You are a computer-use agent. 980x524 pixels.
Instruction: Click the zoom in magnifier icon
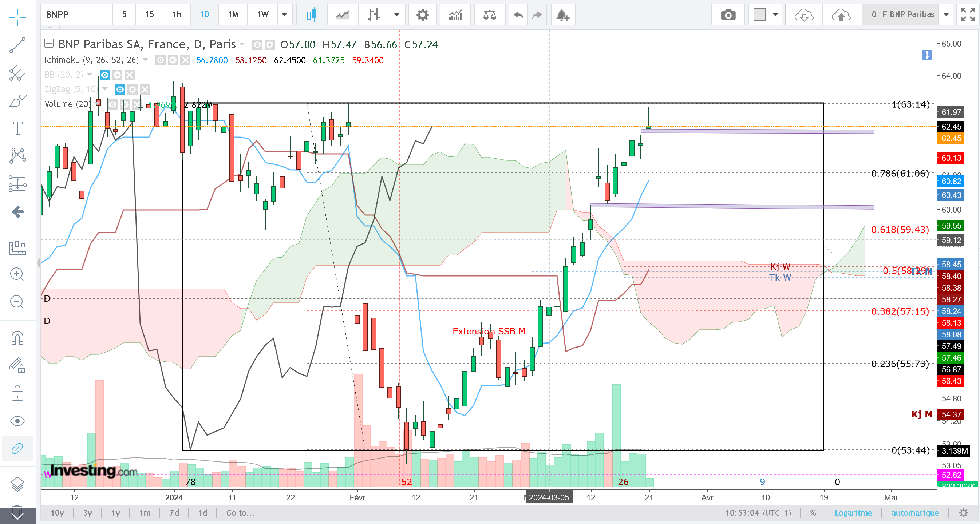[17, 274]
